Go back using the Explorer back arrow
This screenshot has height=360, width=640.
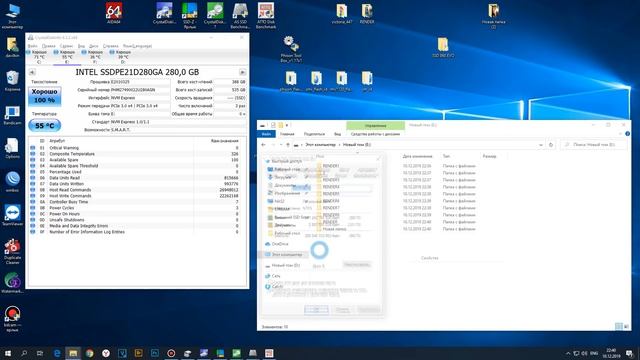tap(263, 145)
